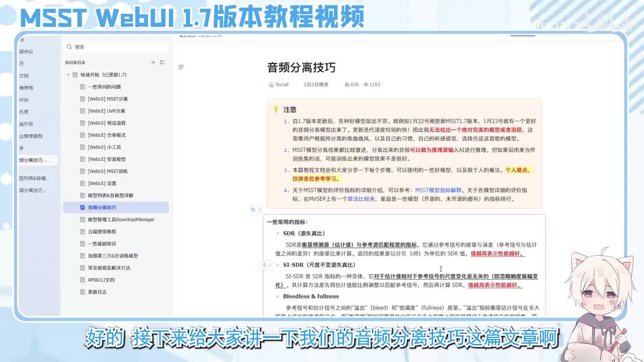The height and width of the screenshot is (362, 644).
Task: Click document icon beside [WebUI] MSST训练
Action: click(83, 171)
